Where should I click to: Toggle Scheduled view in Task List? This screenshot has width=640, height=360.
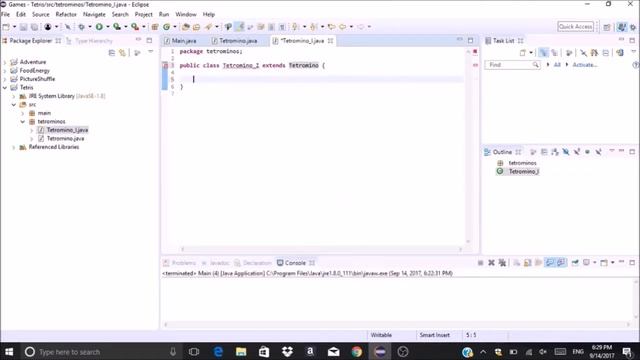click(x=554, y=53)
